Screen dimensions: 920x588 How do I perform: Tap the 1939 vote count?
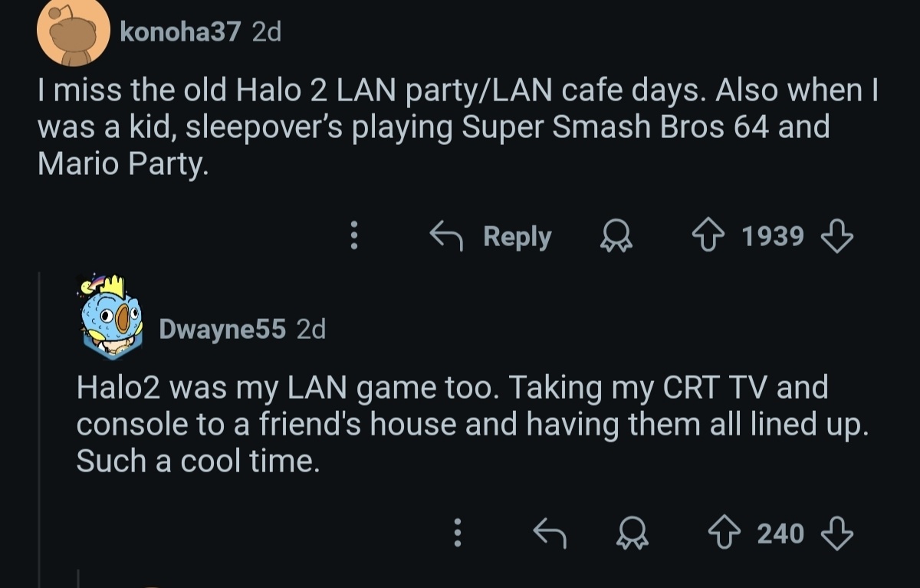point(773,236)
